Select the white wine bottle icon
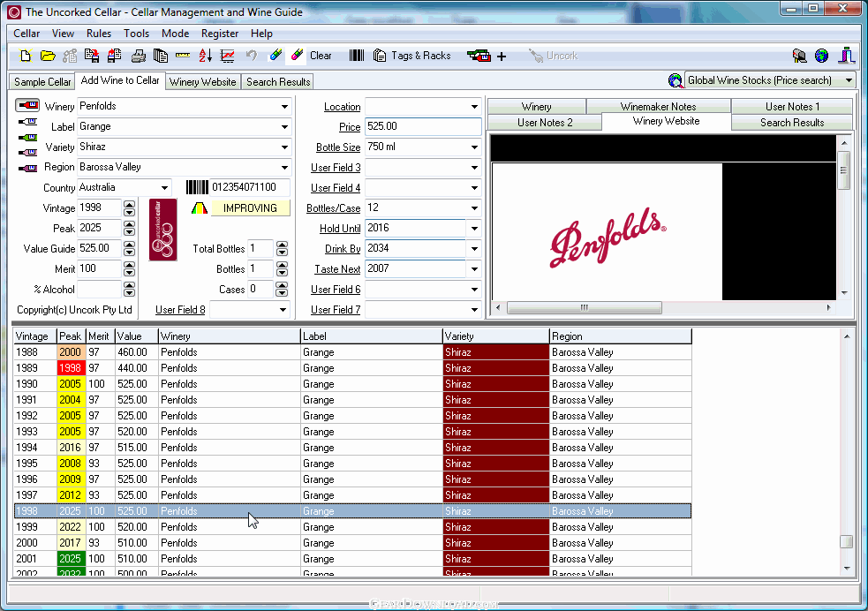The height and width of the screenshot is (611, 868). click(27, 122)
